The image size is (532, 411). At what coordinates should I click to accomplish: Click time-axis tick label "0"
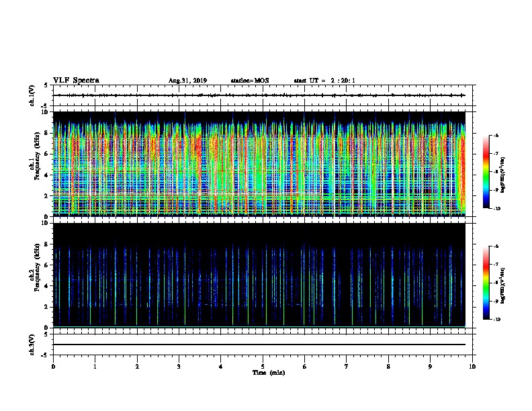click(x=53, y=367)
